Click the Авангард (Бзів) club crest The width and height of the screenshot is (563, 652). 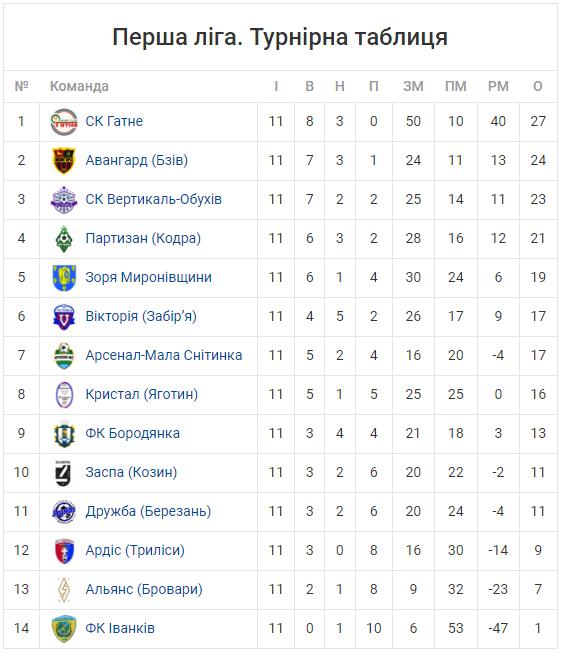click(64, 161)
